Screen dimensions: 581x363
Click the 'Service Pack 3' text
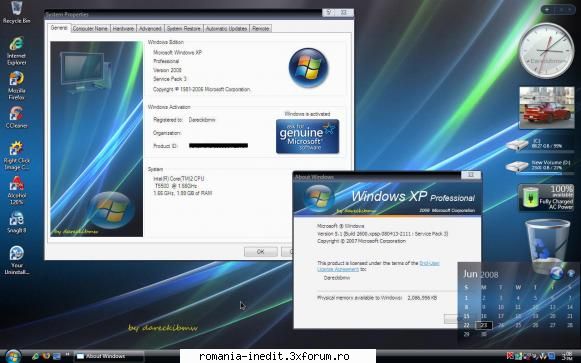pyautogui.click(x=170, y=79)
